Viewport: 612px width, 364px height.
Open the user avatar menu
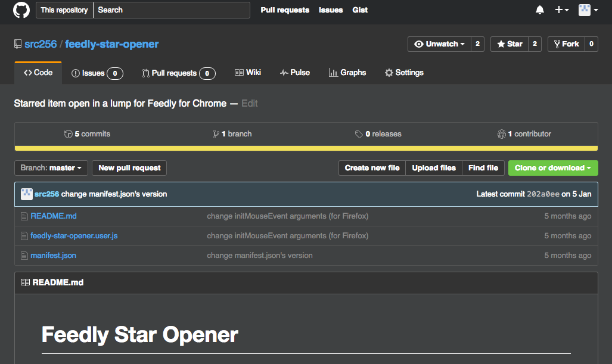tap(588, 10)
